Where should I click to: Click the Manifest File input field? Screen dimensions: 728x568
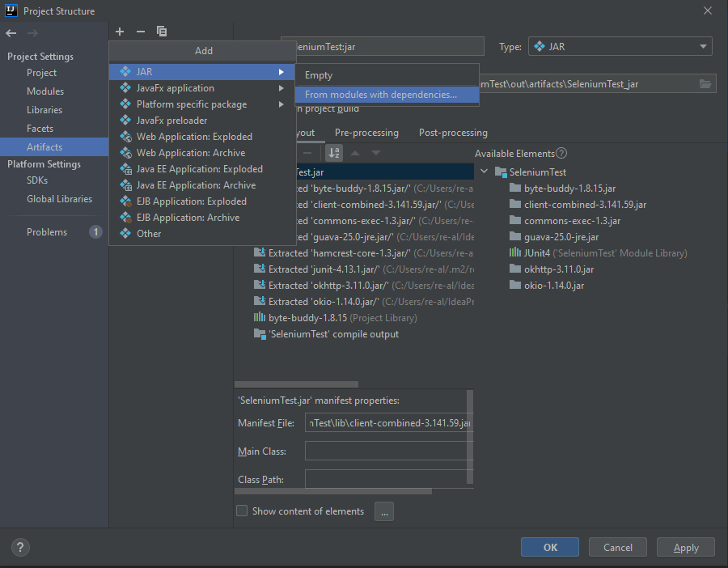[x=388, y=423]
